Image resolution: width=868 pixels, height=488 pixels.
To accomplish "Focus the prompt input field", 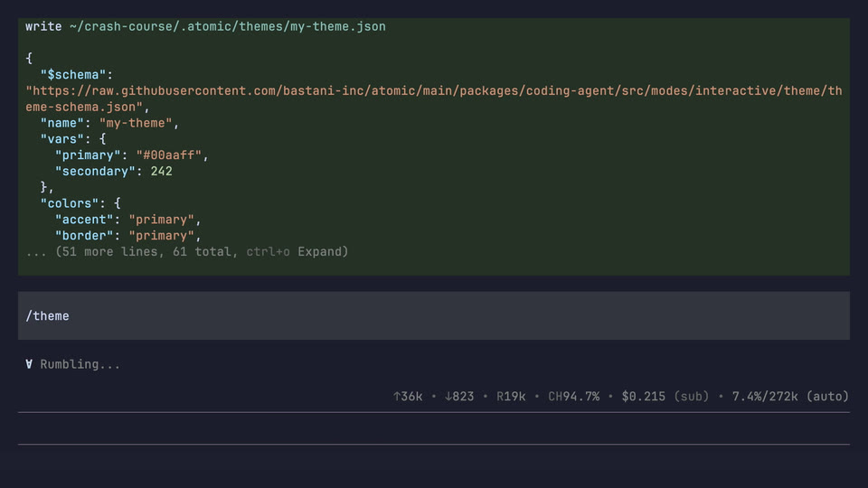I will pyautogui.click(x=434, y=428).
